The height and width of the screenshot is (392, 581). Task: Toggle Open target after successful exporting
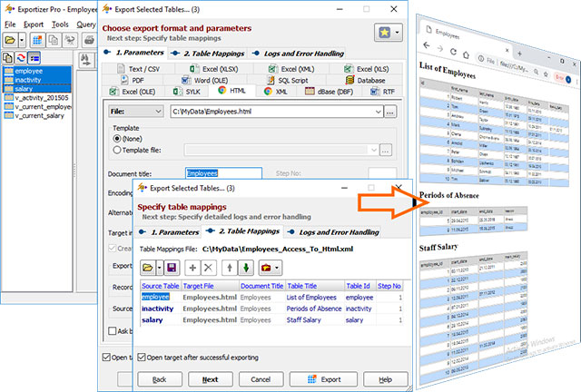142,356
